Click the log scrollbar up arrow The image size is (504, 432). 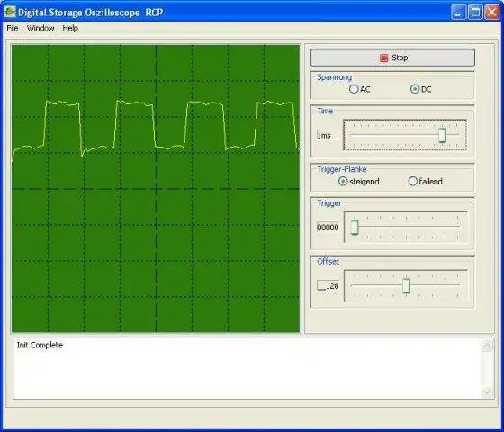click(x=487, y=346)
